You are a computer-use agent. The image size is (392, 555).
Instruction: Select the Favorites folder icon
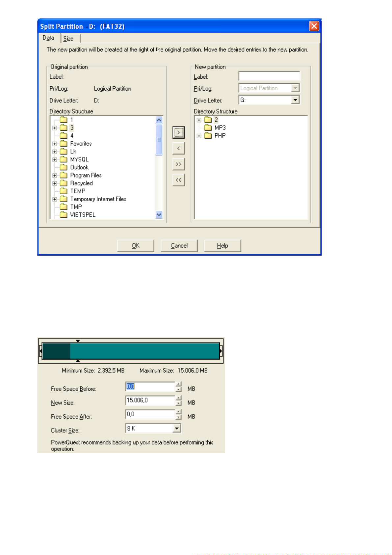click(x=64, y=144)
